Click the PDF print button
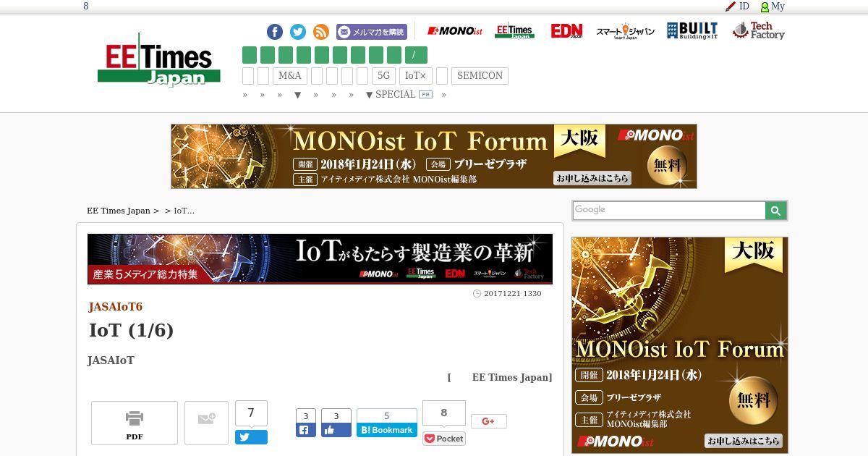 [x=135, y=423]
